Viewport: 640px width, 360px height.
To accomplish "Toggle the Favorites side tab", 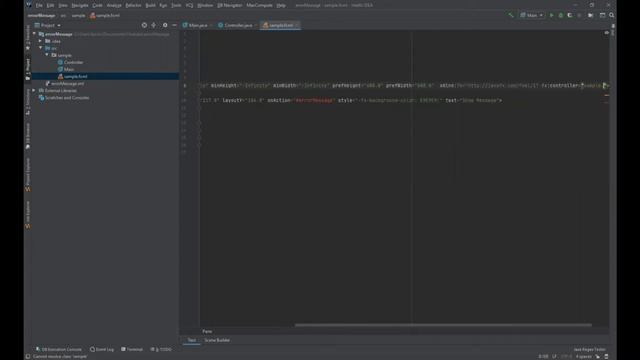I will click(x=28, y=38).
